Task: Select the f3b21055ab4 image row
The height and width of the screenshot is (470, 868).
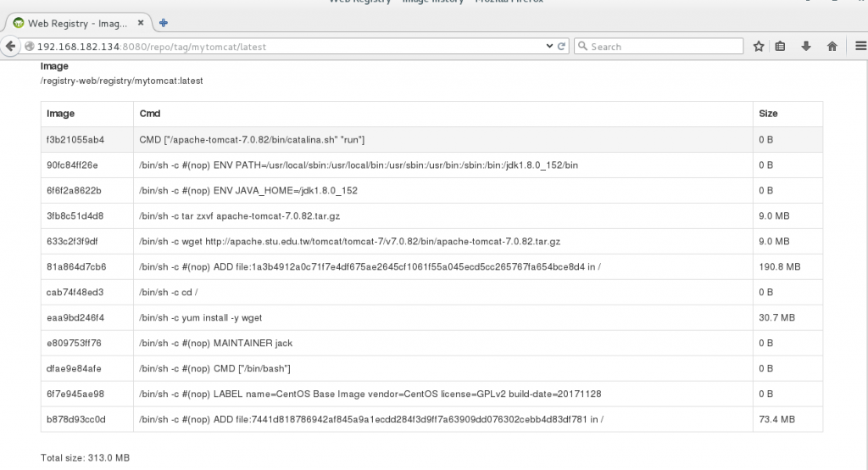Action: click(x=75, y=139)
